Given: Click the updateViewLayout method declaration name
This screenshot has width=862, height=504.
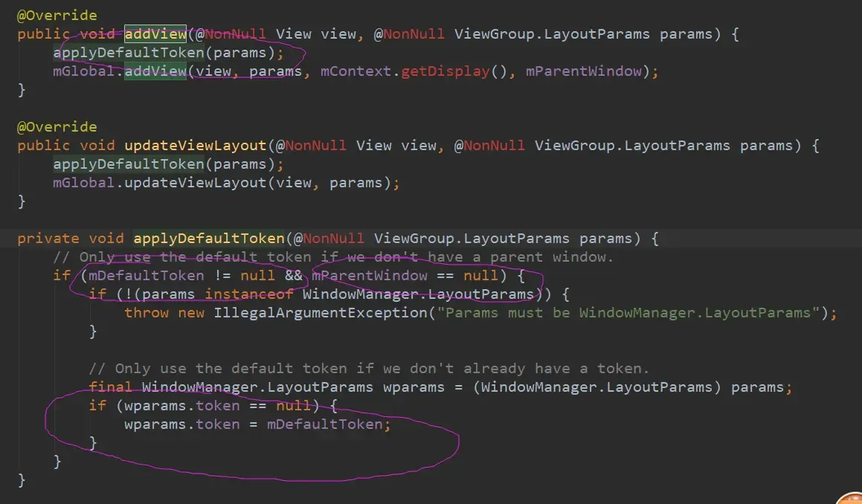Looking at the screenshot, I should [x=195, y=146].
